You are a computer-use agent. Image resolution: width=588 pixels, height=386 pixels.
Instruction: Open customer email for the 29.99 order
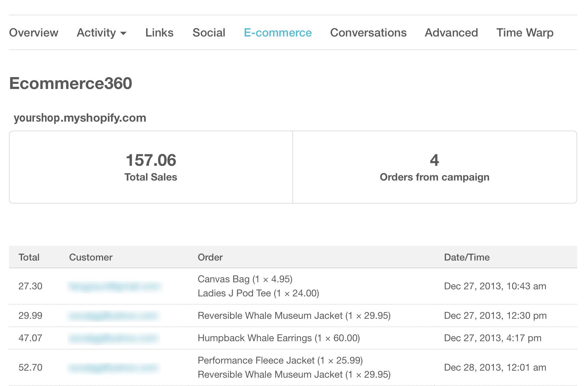click(x=113, y=316)
